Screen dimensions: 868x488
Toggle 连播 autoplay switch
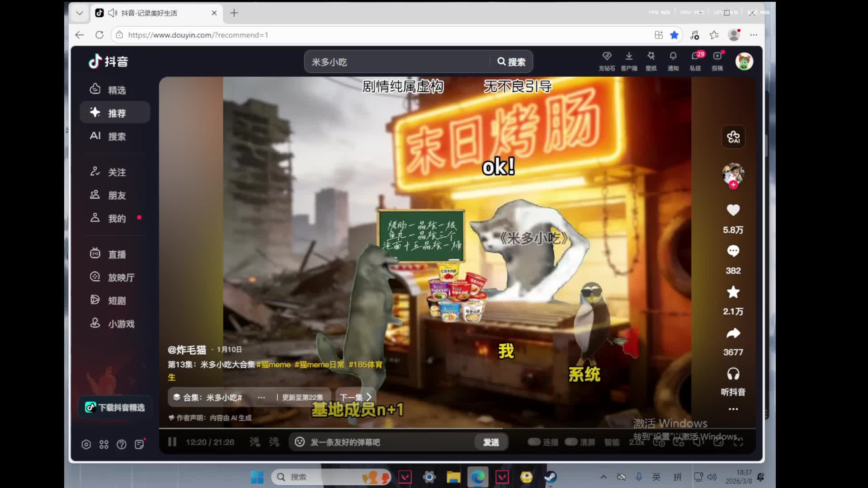tap(534, 442)
